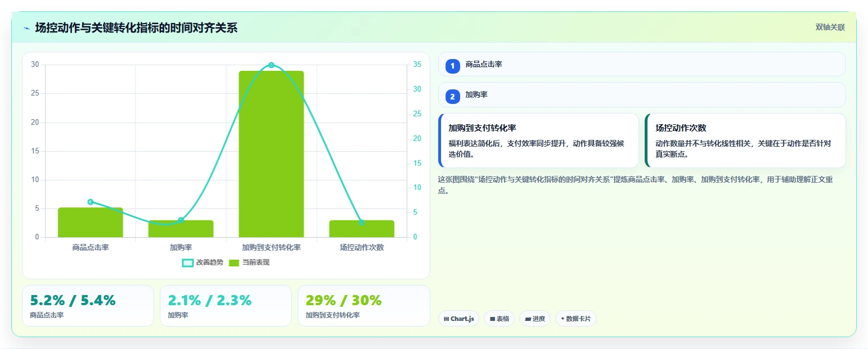The image size is (868, 349).
Task: Click the 29% / 30% stat card
Action: pyautogui.click(x=363, y=306)
